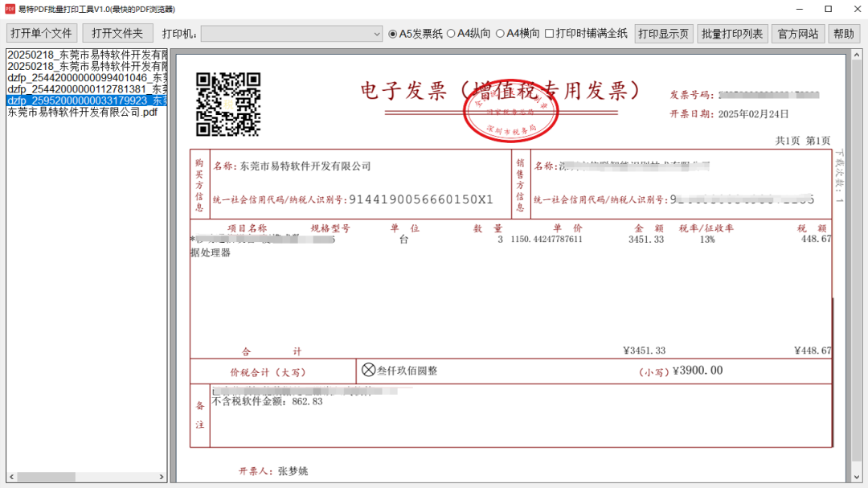
Task: Print current page with 打印显示页
Action: tap(663, 34)
